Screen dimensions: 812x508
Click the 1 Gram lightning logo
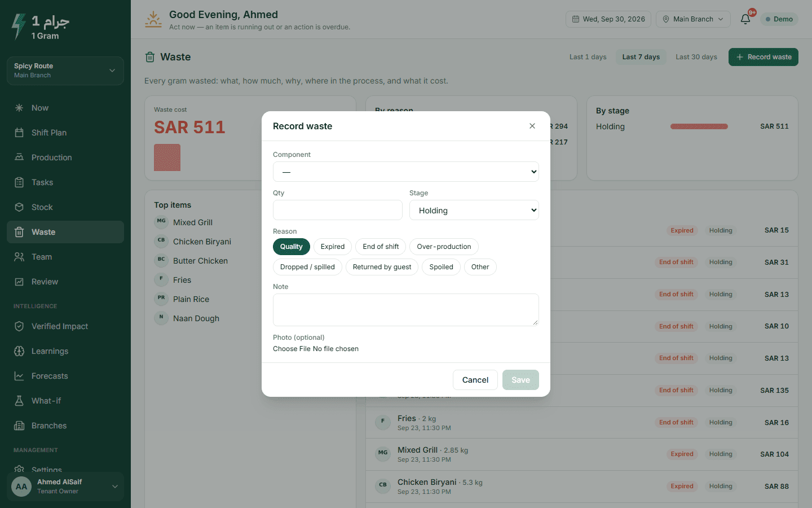tap(19, 26)
